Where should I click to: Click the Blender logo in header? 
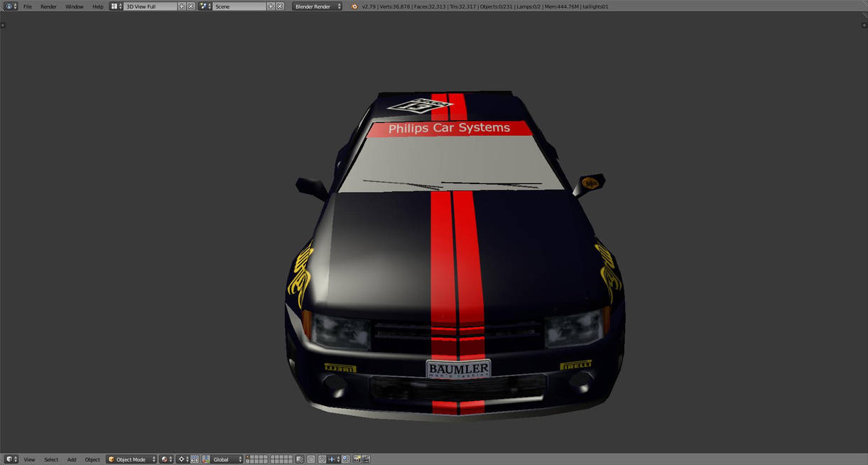(x=354, y=6)
